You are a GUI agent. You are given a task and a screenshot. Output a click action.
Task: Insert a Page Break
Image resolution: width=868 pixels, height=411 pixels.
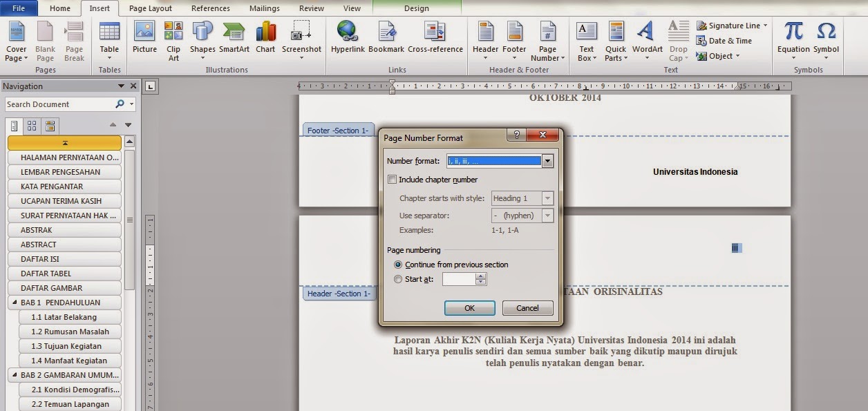click(x=74, y=41)
